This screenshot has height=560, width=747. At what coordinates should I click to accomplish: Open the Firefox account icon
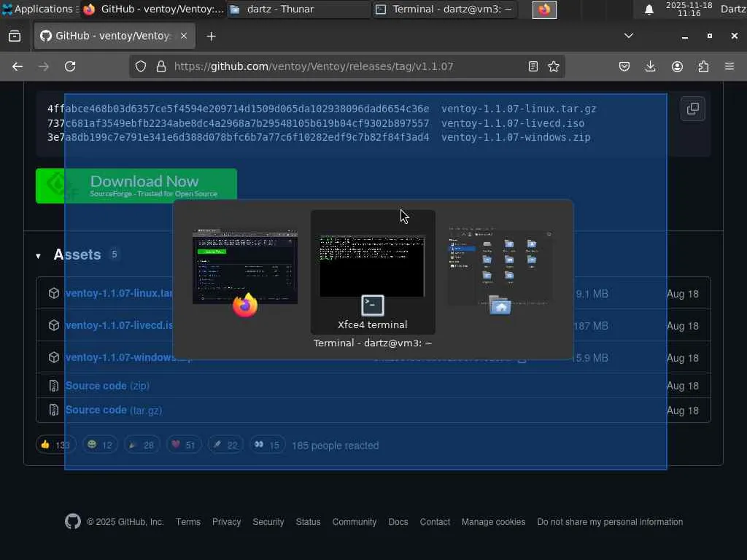pyautogui.click(x=677, y=66)
